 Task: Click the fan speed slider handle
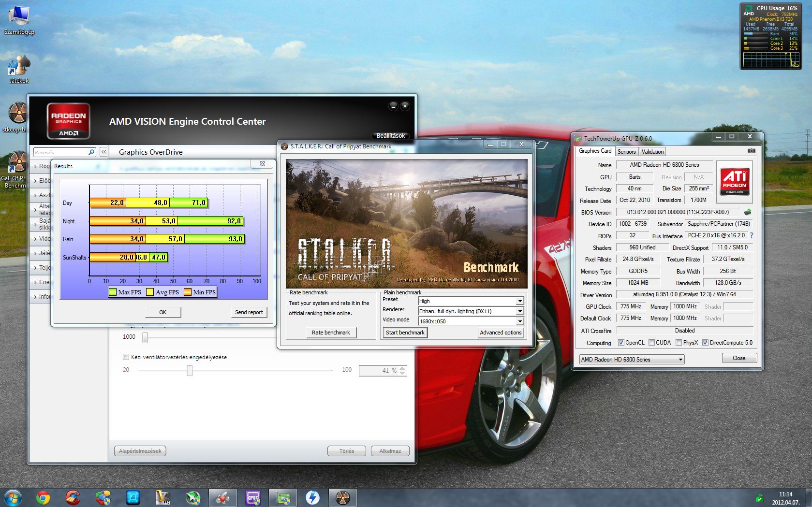pos(190,370)
